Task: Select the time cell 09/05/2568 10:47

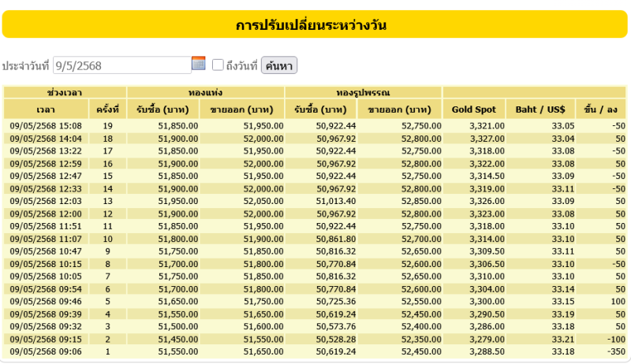Action: pyautogui.click(x=46, y=251)
